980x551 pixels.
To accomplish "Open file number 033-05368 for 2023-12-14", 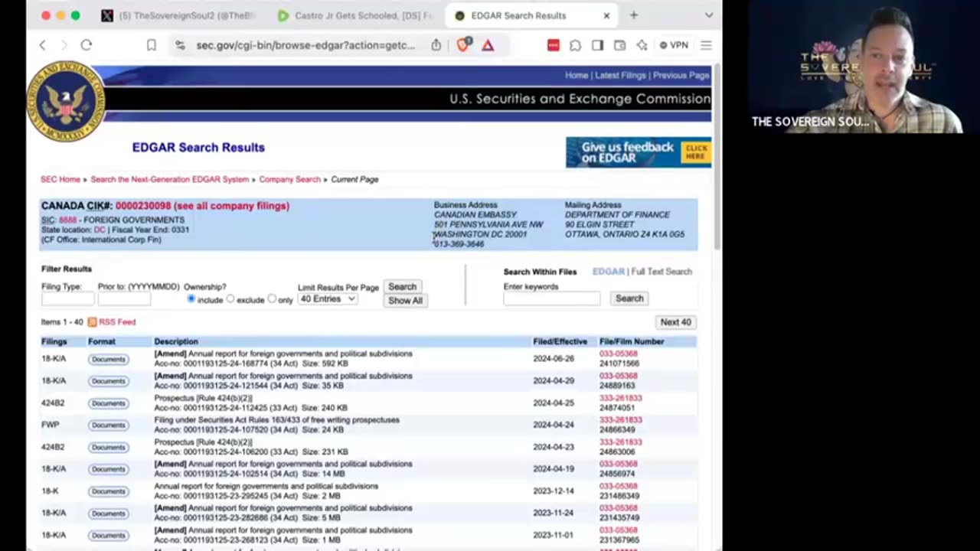I will (619, 487).
